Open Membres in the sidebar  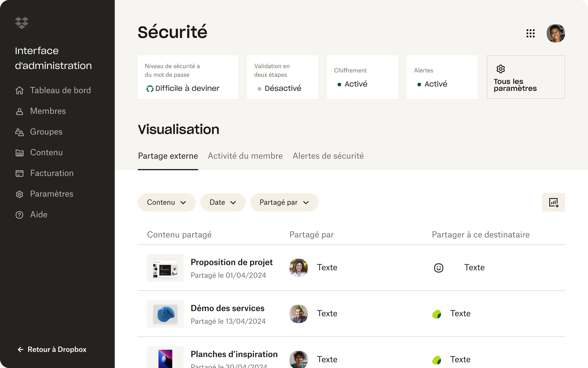(40, 111)
